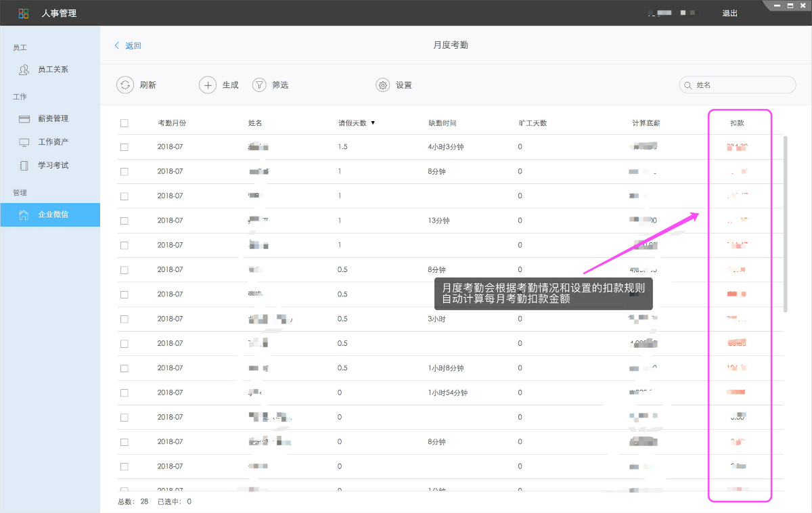The width and height of the screenshot is (812, 513).
Task: Click the 缺勤时间 column header
Action: click(443, 123)
